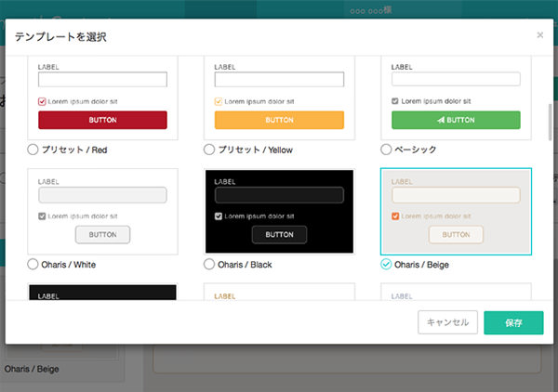
Task: Choose the Oharis / White radio option
Action: point(33,265)
